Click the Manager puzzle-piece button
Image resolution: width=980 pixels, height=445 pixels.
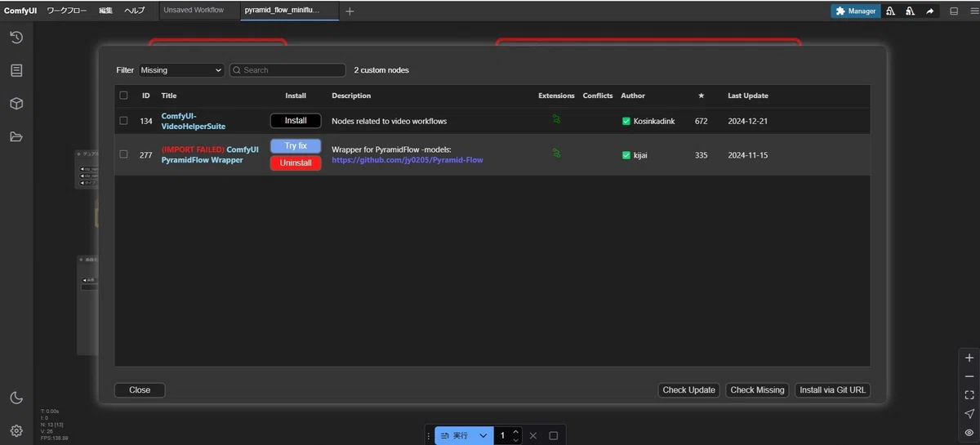pyautogui.click(x=855, y=11)
